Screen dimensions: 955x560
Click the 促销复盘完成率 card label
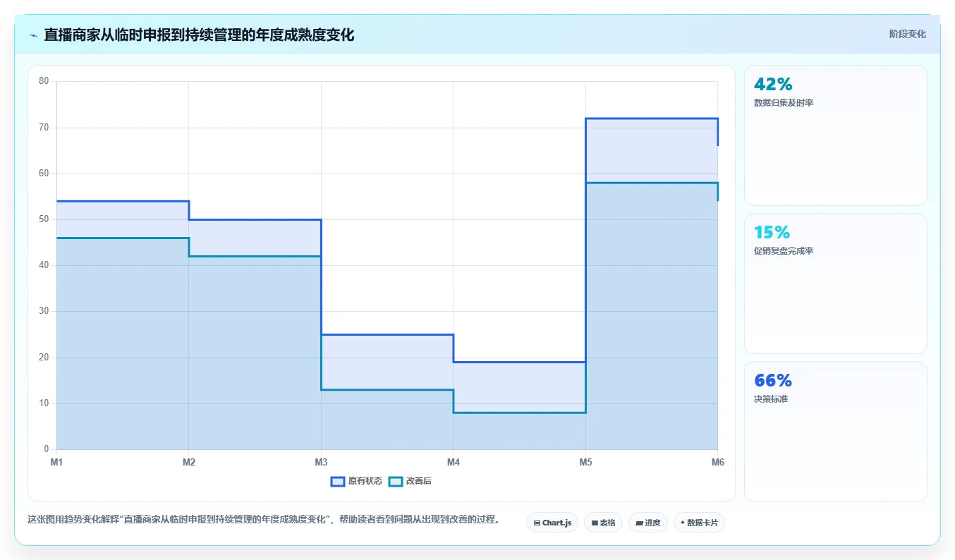[x=784, y=251]
